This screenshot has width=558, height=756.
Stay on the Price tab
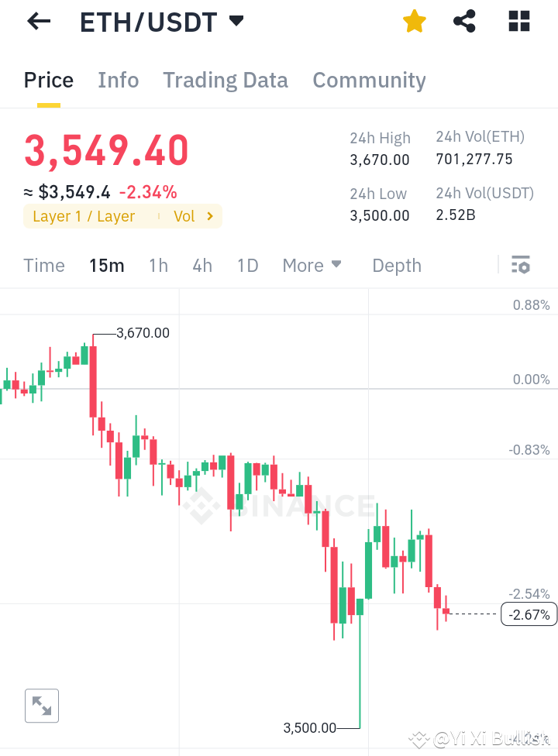pyautogui.click(x=48, y=80)
